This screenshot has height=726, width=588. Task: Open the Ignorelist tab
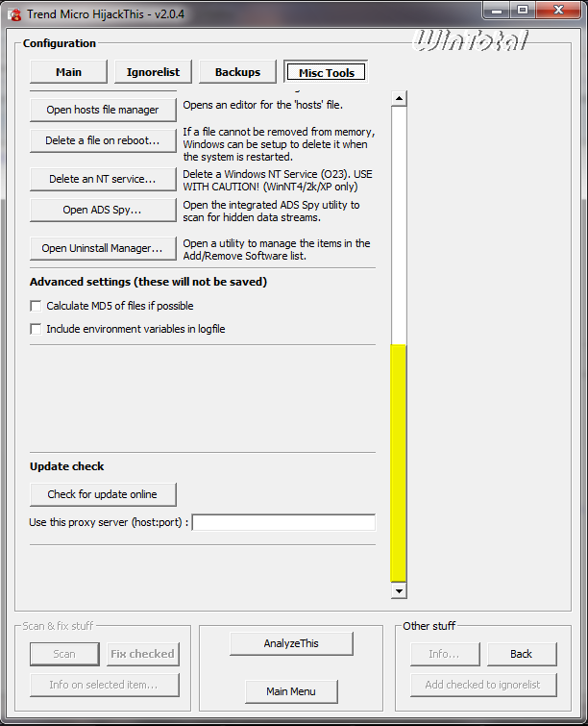[x=153, y=72]
